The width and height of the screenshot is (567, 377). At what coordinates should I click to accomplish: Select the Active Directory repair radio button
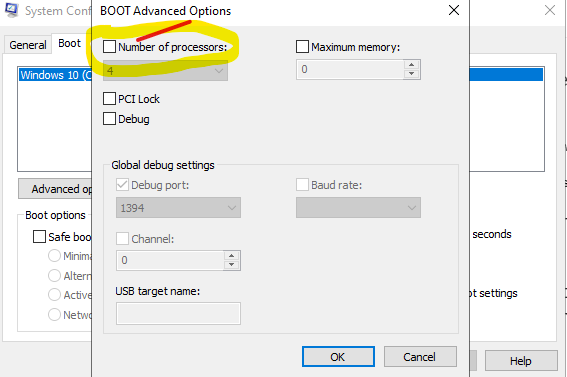(54, 295)
